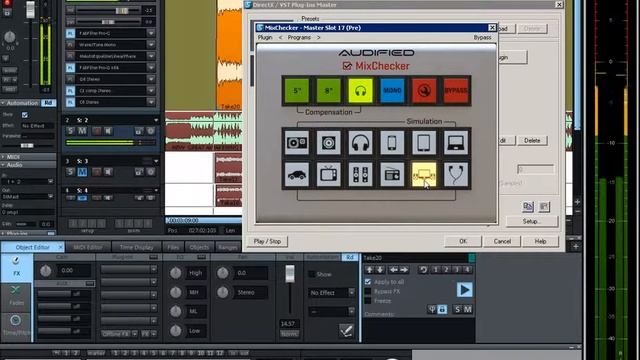Screen dimensions: 640x360
Task: Select hi-fi tower speakers simulation icon
Action: pos(360,174)
